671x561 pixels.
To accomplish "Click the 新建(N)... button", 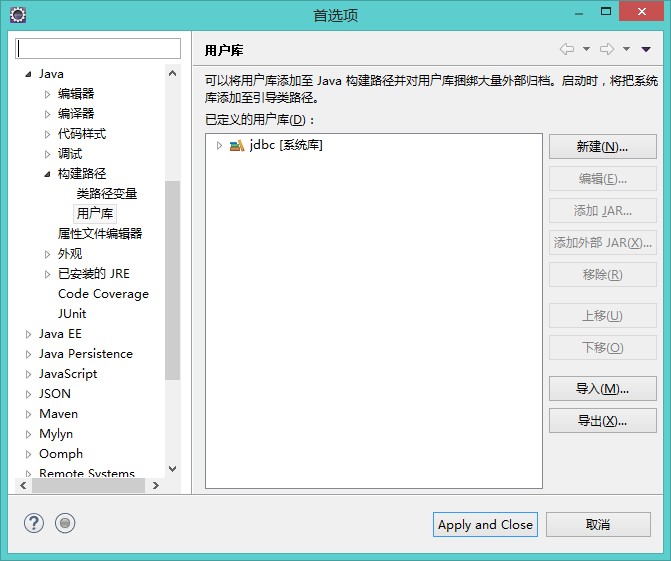I will [x=603, y=147].
